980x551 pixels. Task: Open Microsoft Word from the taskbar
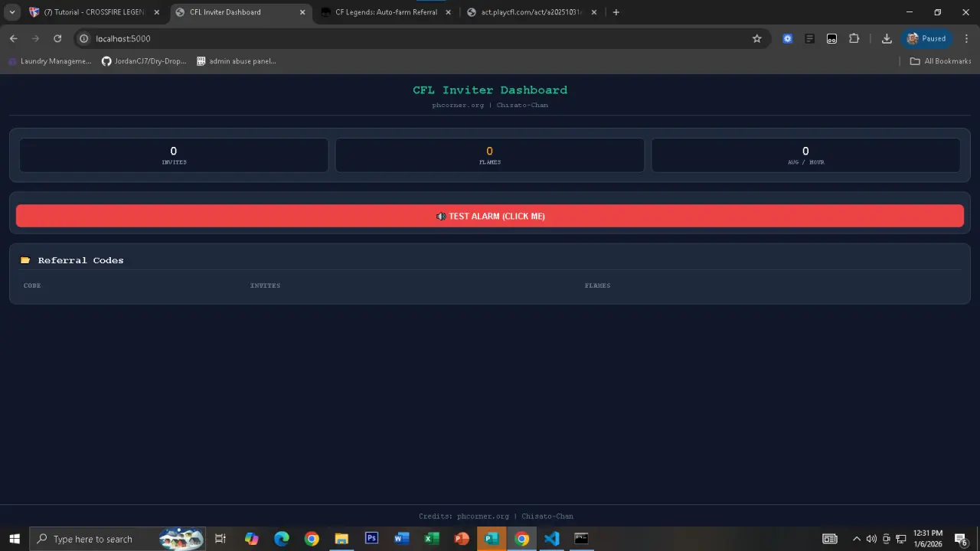402,539
